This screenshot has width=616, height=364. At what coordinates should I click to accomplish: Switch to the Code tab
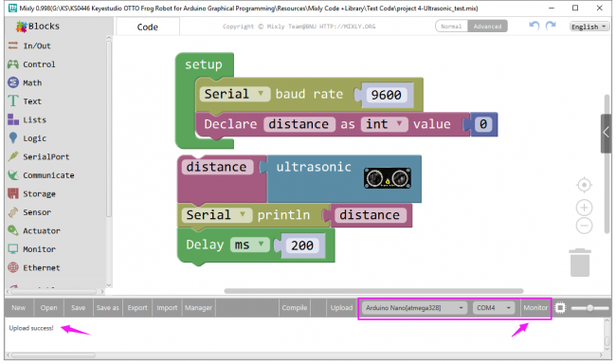click(x=148, y=27)
